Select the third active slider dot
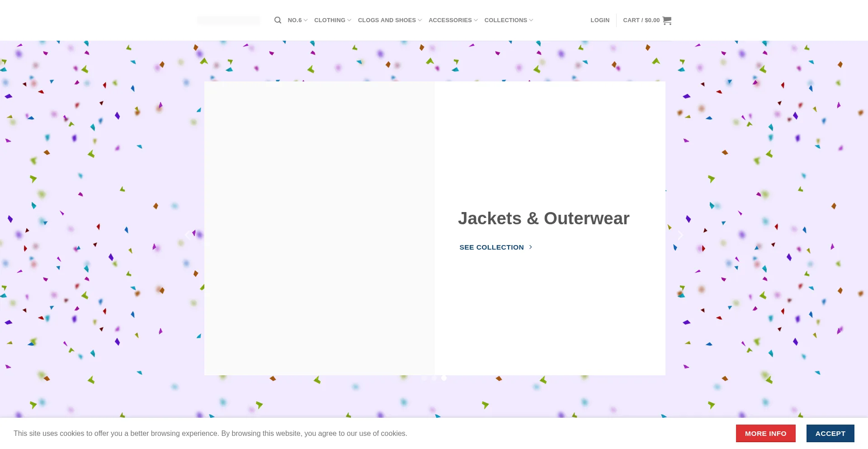This screenshot has width=868, height=449. click(444, 378)
